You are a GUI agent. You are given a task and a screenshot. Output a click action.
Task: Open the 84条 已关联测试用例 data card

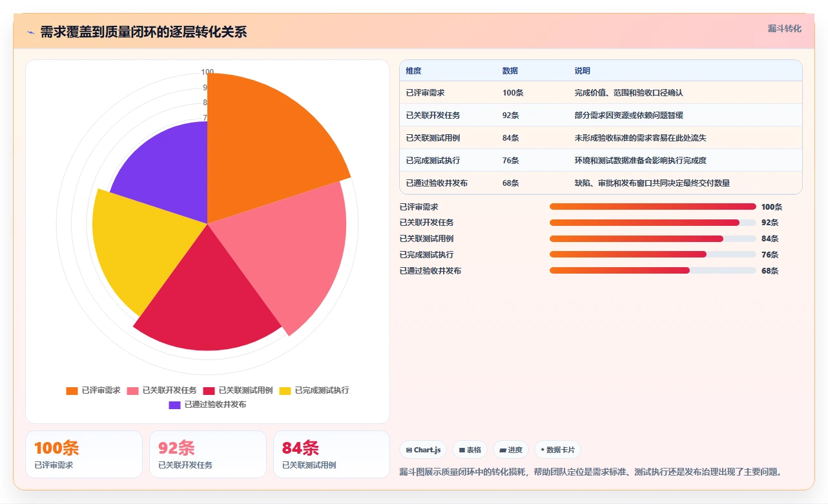click(x=332, y=454)
